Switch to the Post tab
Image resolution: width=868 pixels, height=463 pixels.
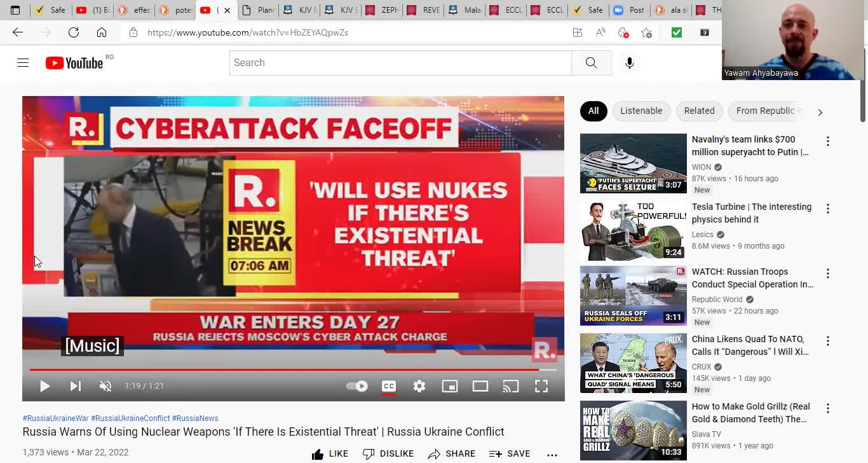629,10
